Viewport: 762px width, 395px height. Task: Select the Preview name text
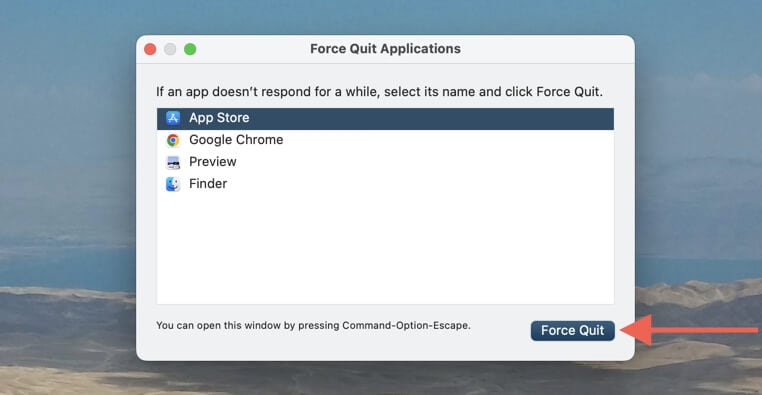coord(213,162)
